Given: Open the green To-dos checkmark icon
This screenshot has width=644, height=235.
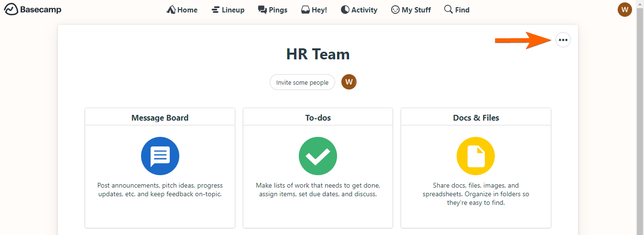Looking at the screenshot, I should pos(318,156).
